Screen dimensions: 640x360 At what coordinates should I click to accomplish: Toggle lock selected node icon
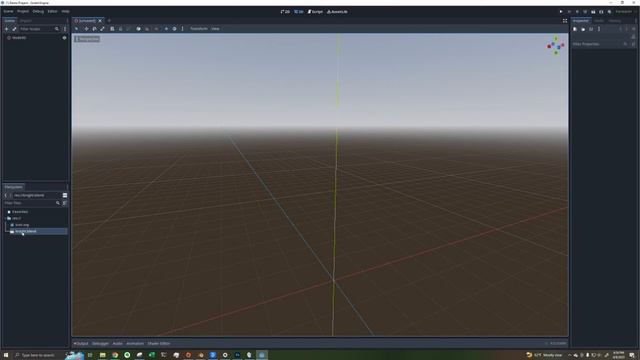120,29
